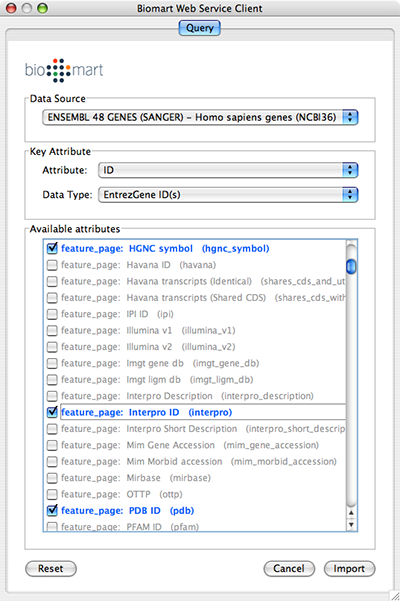Check the Mirbase attribute
Image resolution: width=400 pixels, height=601 pixels.
(x=52, y=478)
